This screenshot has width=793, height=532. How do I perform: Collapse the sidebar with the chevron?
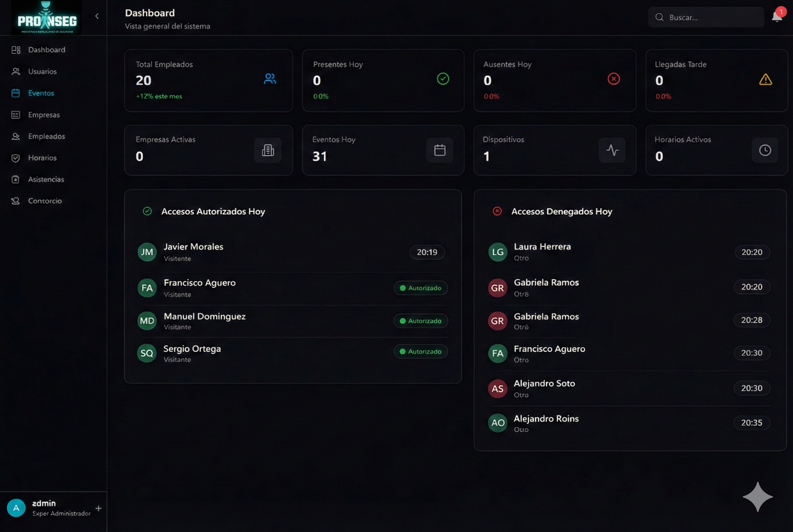(97, 16)
